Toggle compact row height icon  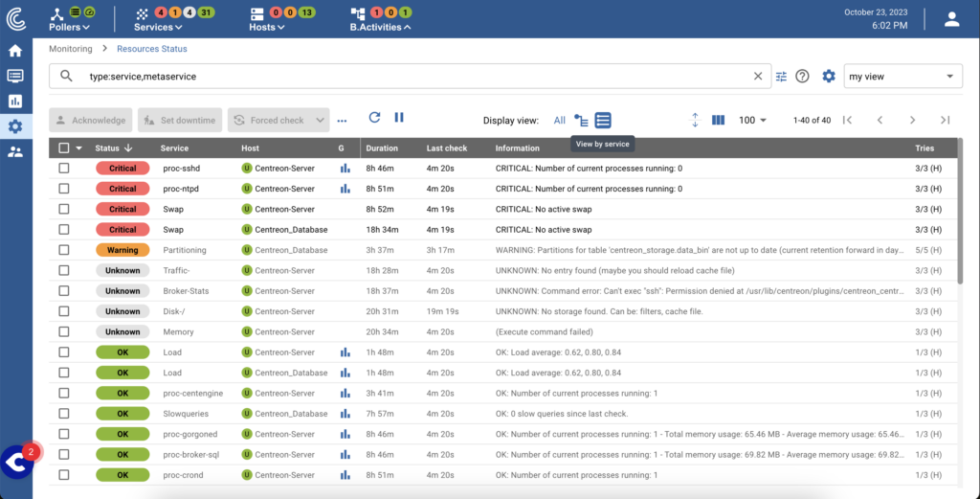coord(695,120)
